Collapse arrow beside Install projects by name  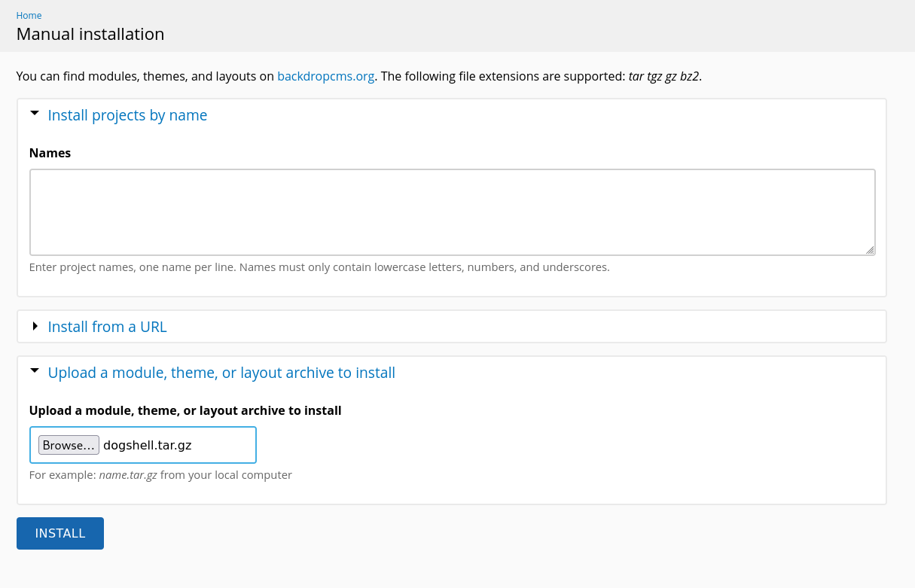[x=35, y=114]
